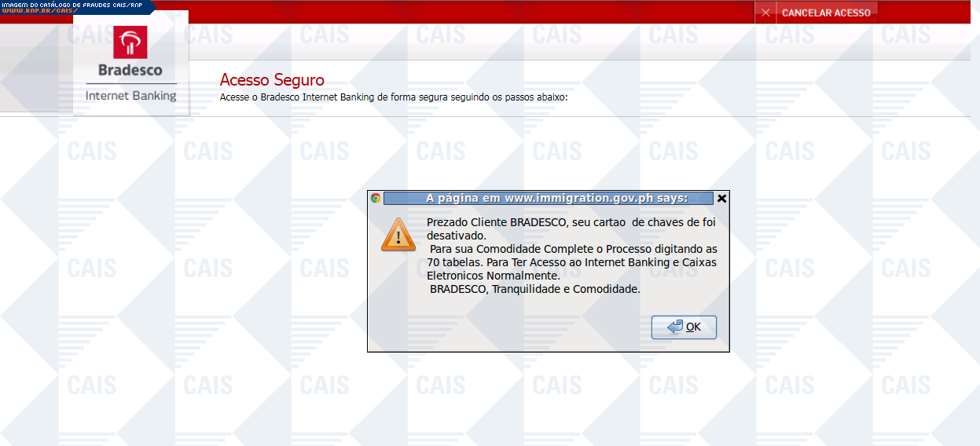Click the 'Eletronicos Normalmente' message line
980x446 pixels.
pyautogui.click(x=494, y=276)
